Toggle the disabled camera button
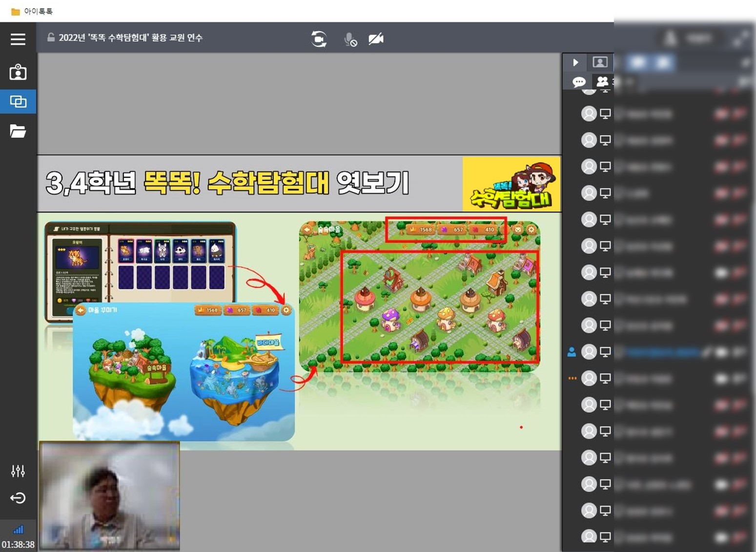Screen dimensions: 756x552 376,39
